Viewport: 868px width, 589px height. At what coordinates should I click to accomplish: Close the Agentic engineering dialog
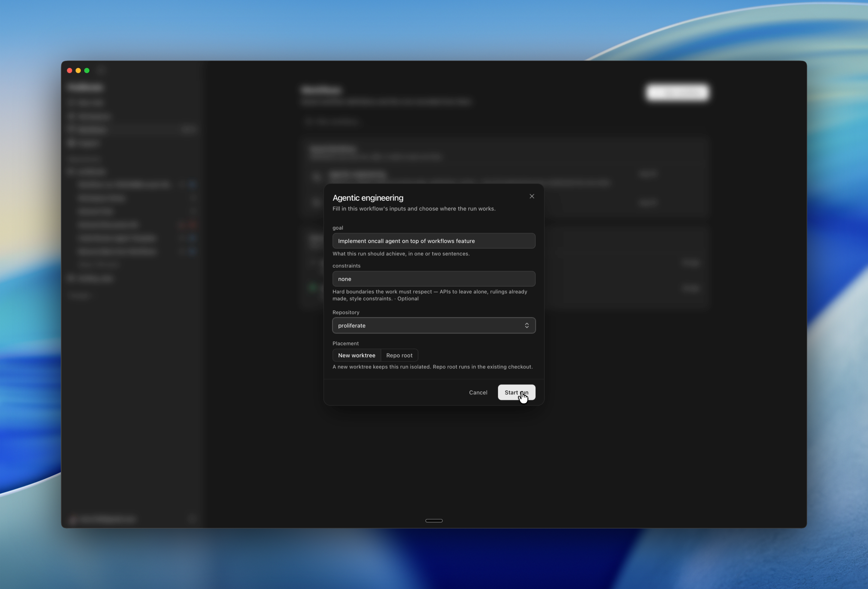(x=532, y=196)
